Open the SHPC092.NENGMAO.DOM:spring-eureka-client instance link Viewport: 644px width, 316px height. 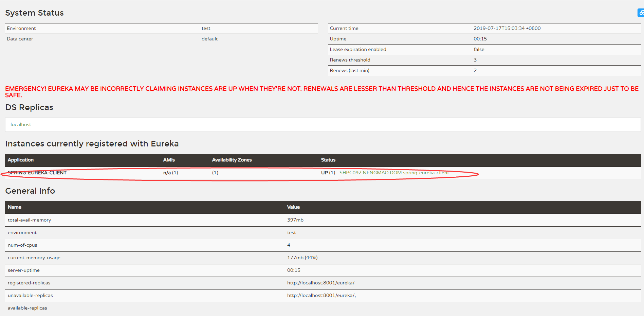pyautogui.click(x=394, y=173)
